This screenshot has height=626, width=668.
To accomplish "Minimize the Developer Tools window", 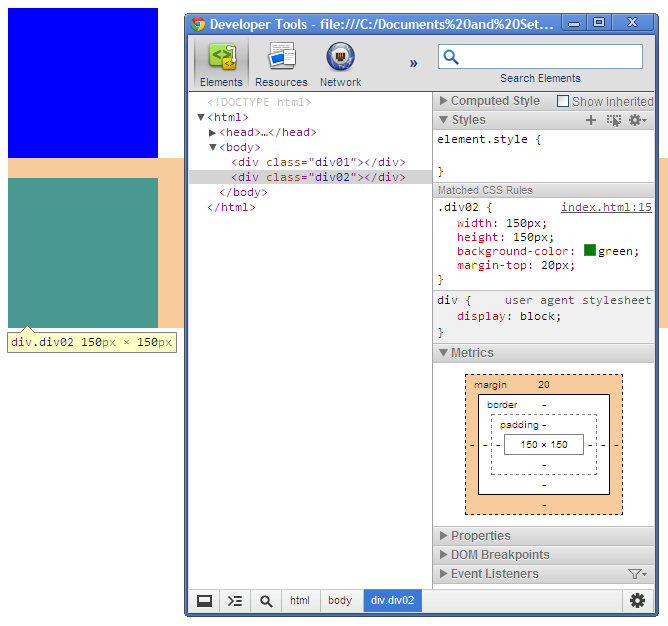I will [x=574, y=23].
